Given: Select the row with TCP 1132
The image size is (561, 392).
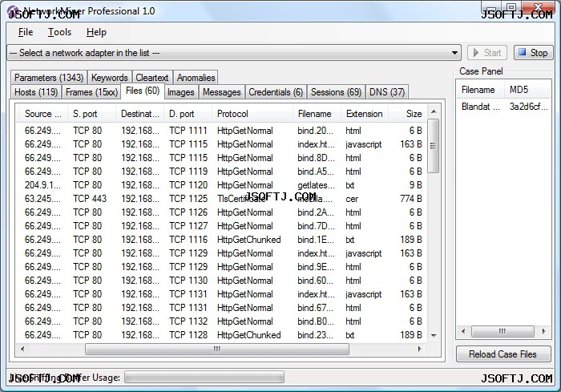Looking at the screenshot, I should [222, 321].
